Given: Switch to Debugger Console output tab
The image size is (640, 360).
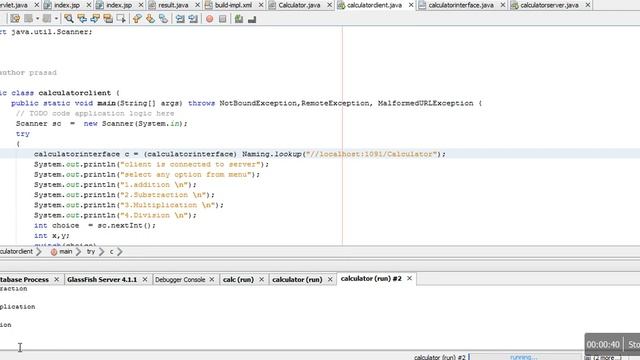Looking at the screenshot, I should 180,280.
